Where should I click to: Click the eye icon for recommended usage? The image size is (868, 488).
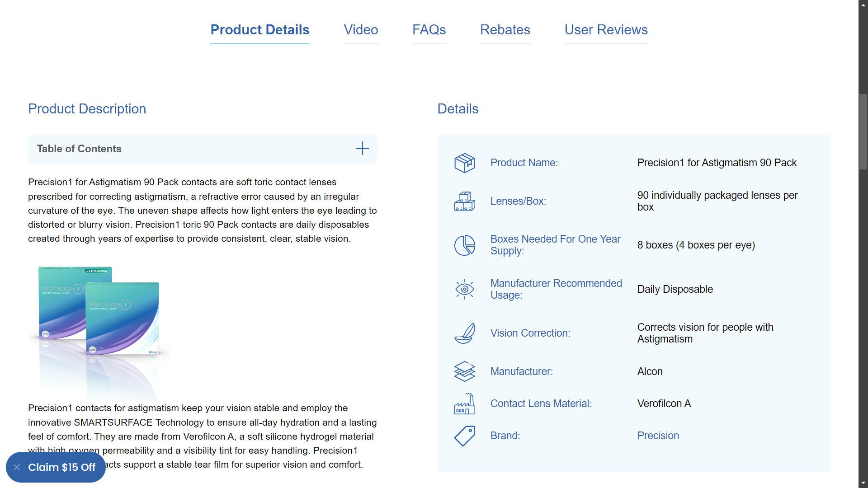pyautogui.click(x=464, y=289)
